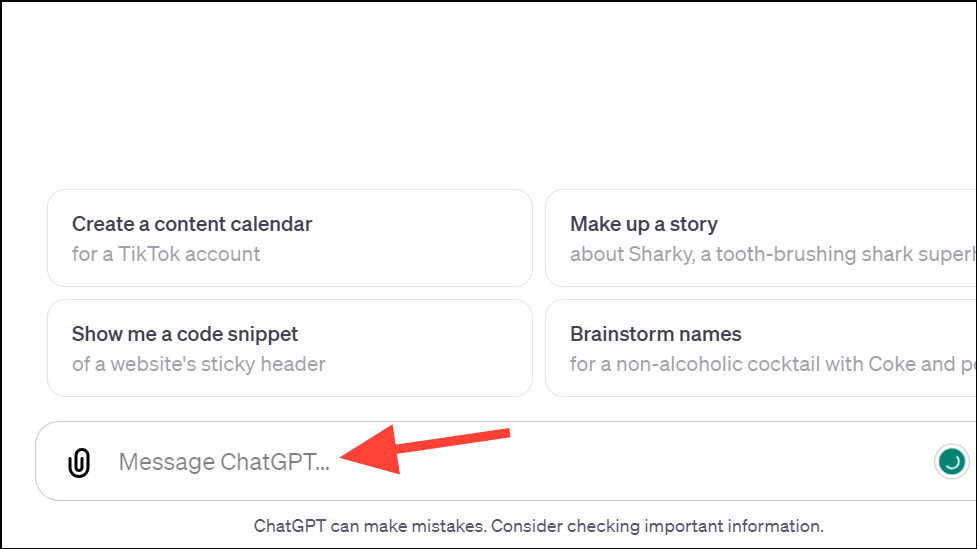Screen dimensions: 977x549
Task: Click the 'about Sharky' subtitle text
Action: [x=773, y=254]
